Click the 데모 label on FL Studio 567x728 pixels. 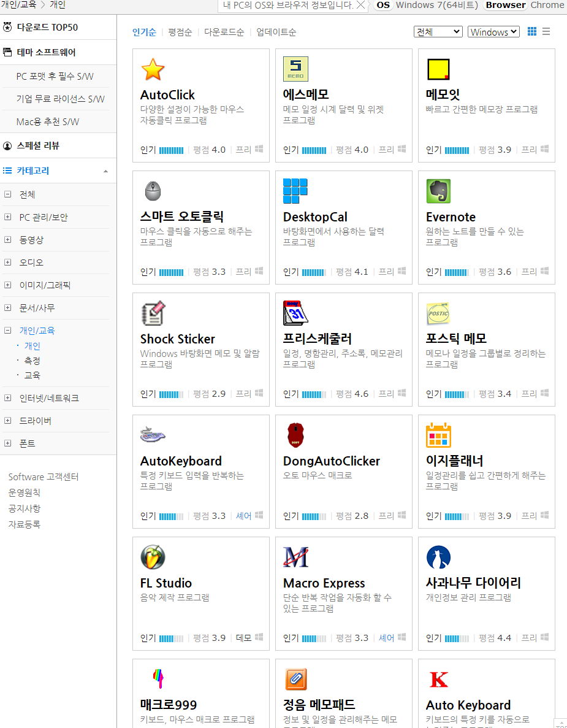[243, 638]
